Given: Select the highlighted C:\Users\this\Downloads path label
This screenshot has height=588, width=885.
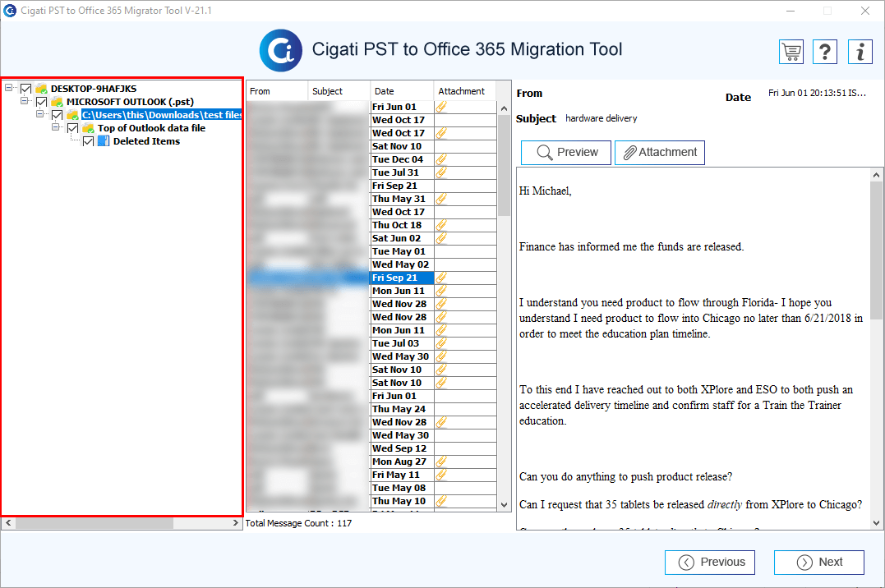Looking at the screenshot, I should tap(161, 115).
